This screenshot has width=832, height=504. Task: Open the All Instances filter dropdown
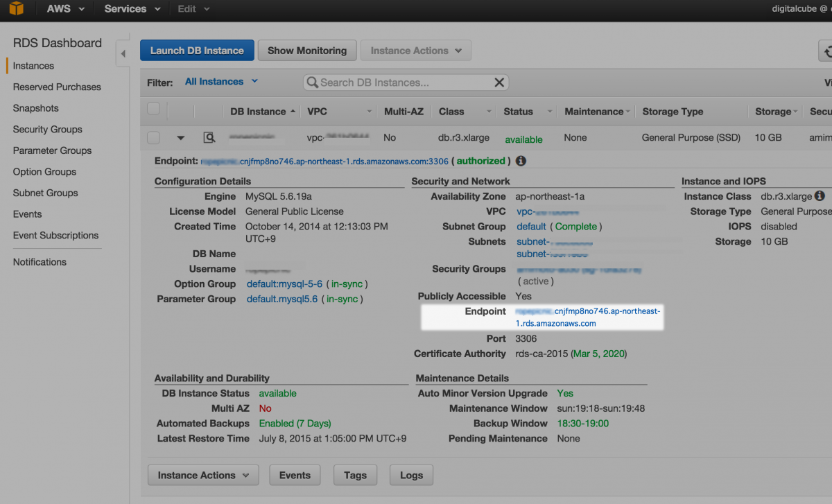(x=221, y=81)
